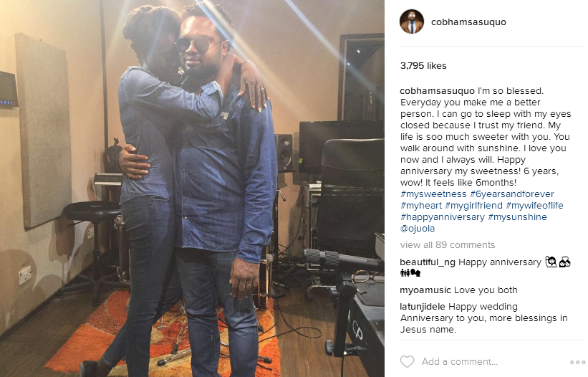Open the #mygirlfriend hashtag

pos(473,206)
